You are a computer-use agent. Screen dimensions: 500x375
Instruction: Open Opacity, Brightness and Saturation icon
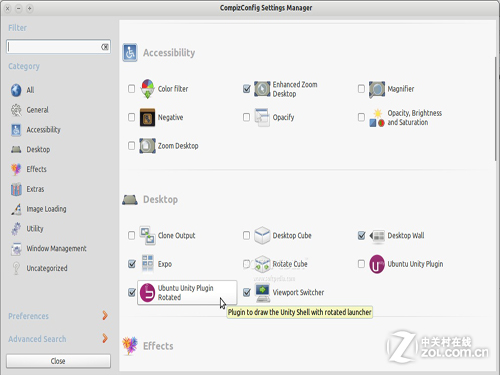(x=377, y=118)
